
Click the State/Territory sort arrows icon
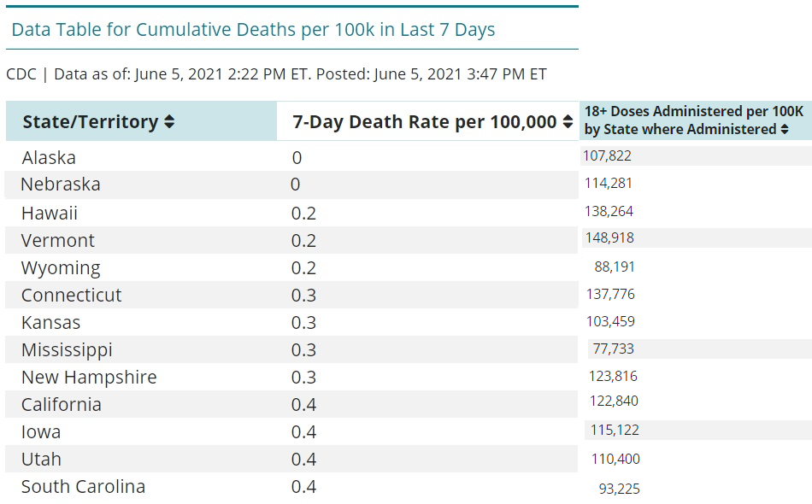pos(169,122)
